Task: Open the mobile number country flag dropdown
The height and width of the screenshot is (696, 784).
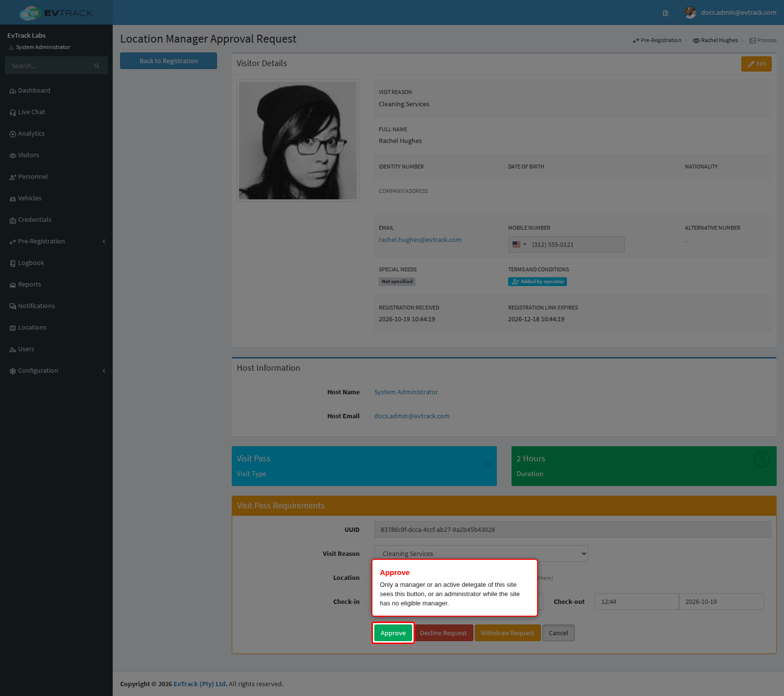Action: click(x=519, y=244)
